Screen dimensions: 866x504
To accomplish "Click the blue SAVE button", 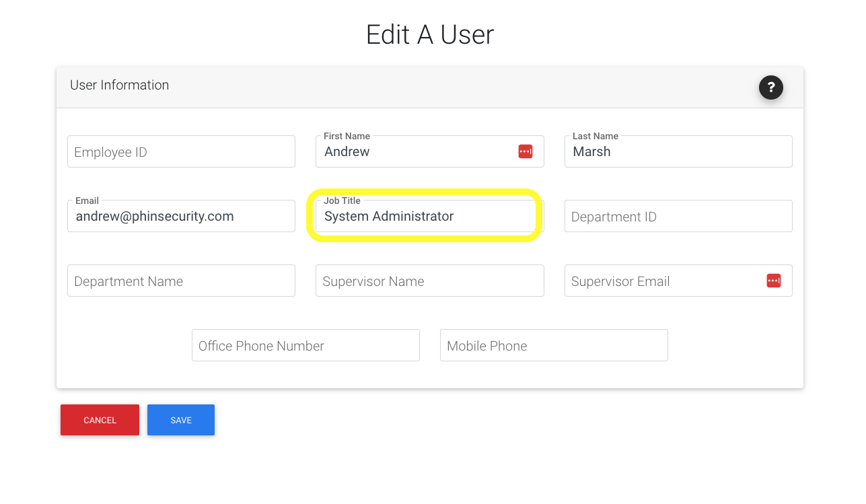I will [x=181, y=420].
